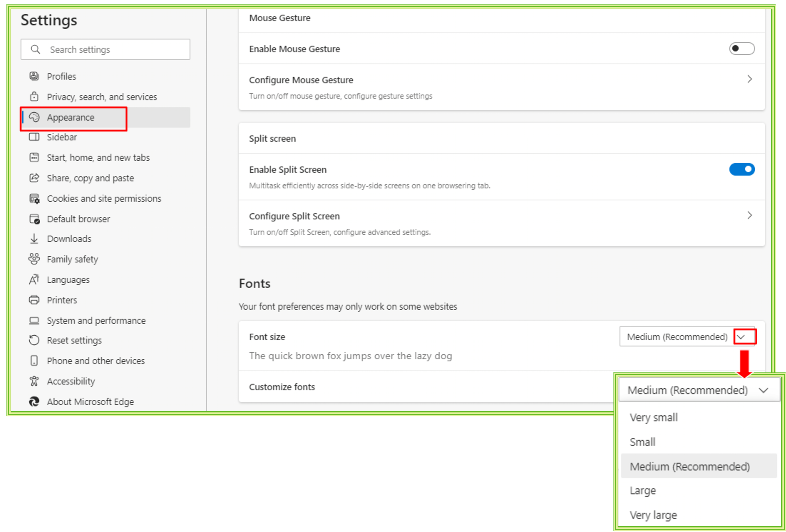Viewport: 786px width, 532px height.
Task: Open the Font size dropdown
Action: pos(744,337)
